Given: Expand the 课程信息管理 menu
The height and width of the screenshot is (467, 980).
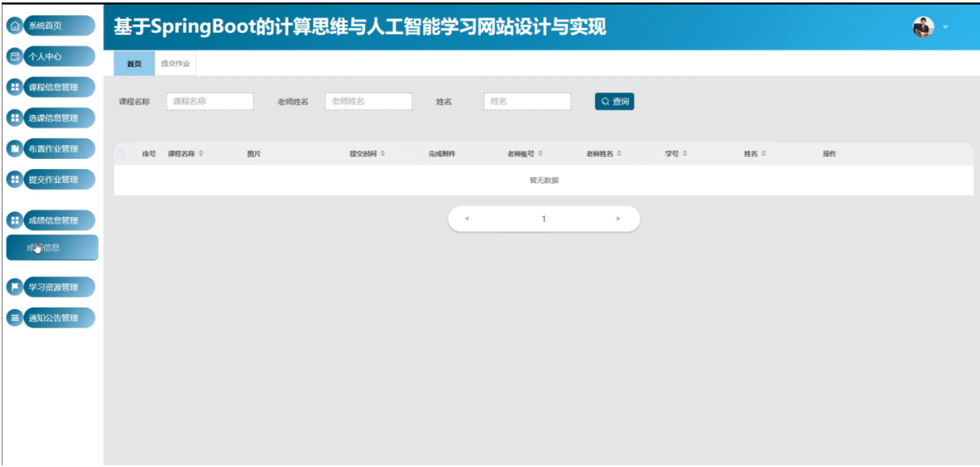Looking at the screenshot, I should pos(60,87).
